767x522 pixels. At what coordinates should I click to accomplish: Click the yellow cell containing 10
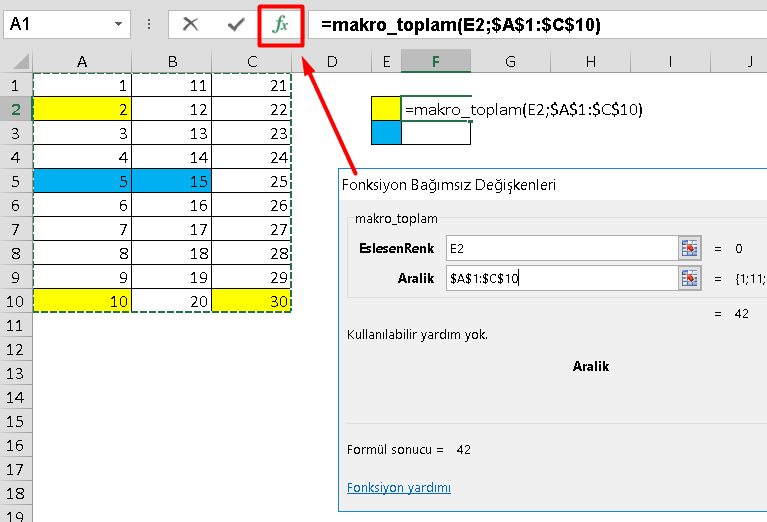tap(82, 301)
